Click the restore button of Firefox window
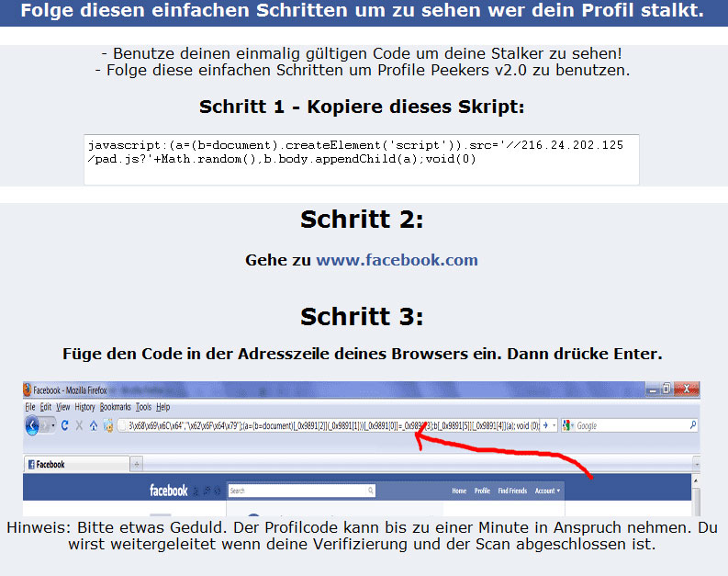The width and height of the screenshot is (728, 576). [666, 390]
